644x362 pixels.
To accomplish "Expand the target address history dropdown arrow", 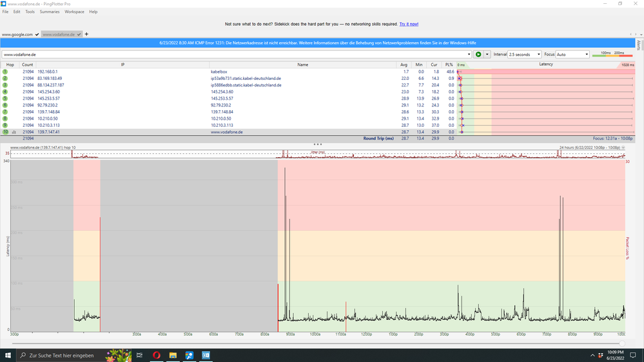I will pos(469,54).
